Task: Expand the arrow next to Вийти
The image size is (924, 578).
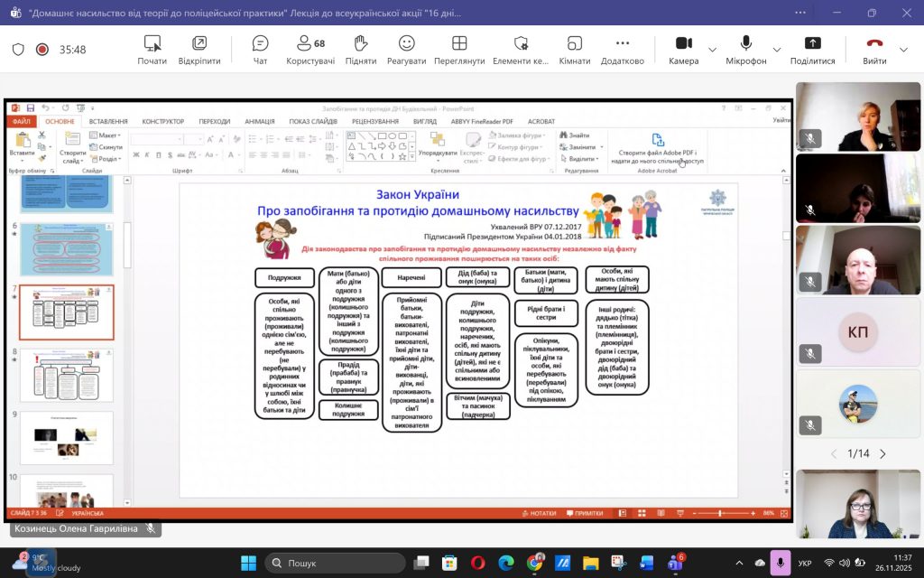Action: 903,50
